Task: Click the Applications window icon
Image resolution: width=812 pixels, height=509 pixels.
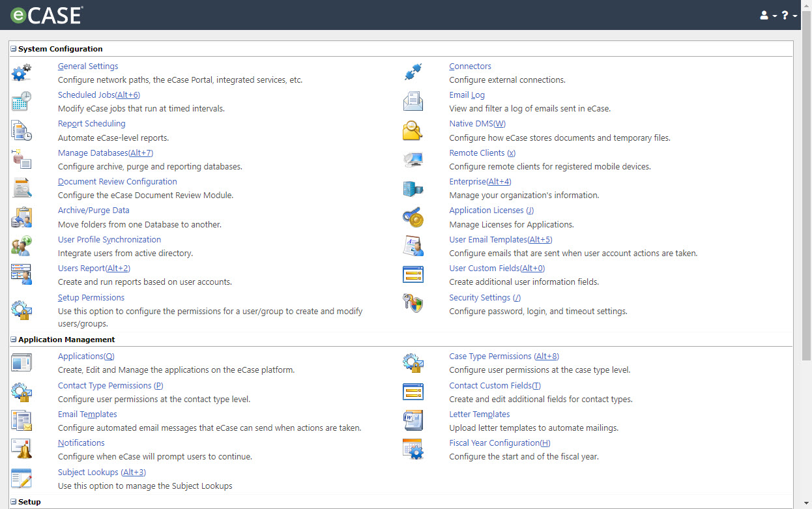Action: [22, 362]
